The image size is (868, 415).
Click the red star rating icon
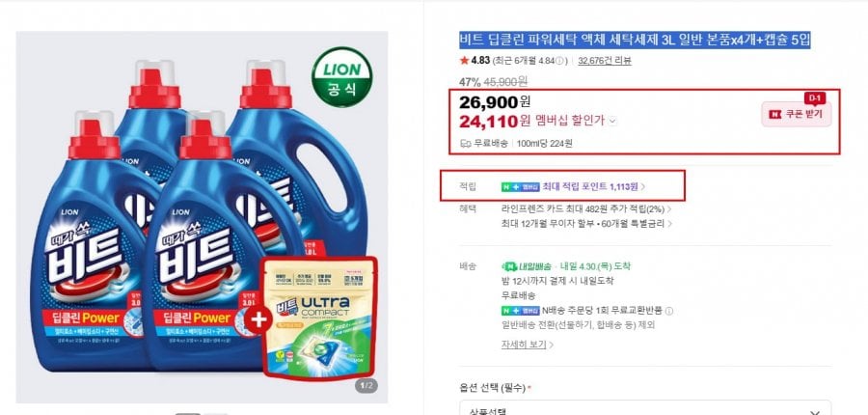[x=463, y=62]
